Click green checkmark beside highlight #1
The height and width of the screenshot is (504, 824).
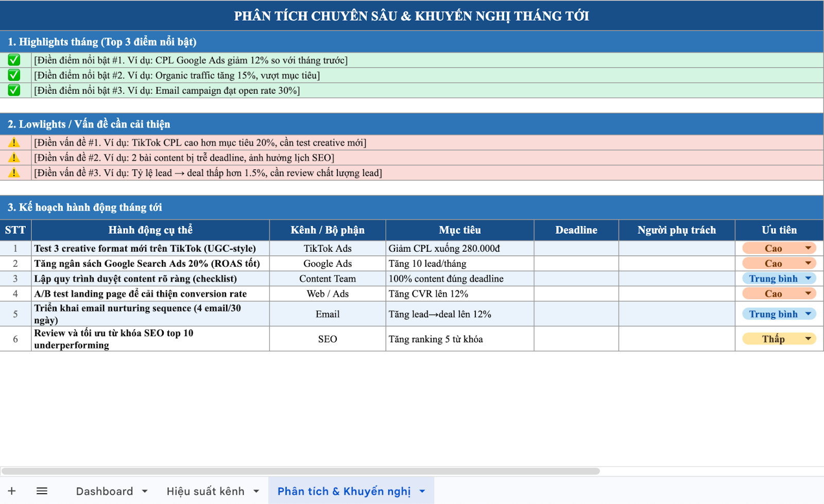click(x=14, y=60)
